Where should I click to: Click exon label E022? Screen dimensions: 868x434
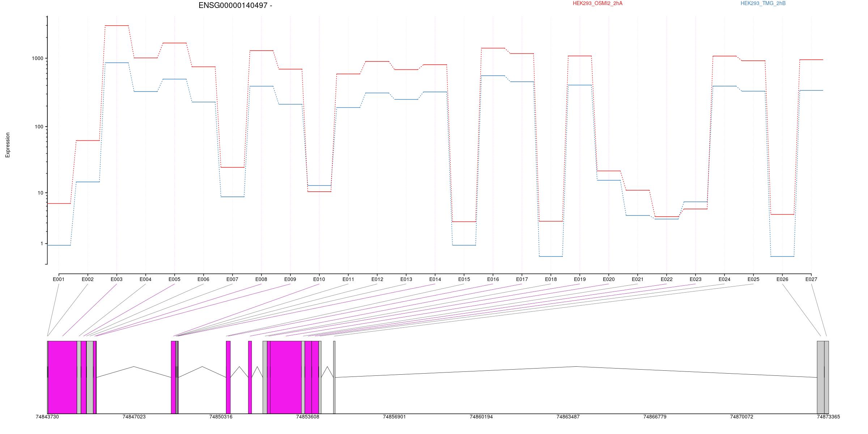click(667, 279)
